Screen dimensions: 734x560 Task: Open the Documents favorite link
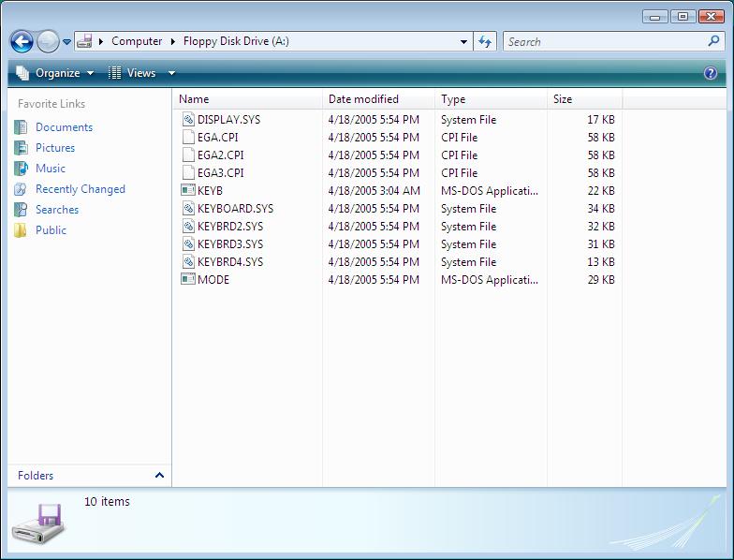coord(64,127)
